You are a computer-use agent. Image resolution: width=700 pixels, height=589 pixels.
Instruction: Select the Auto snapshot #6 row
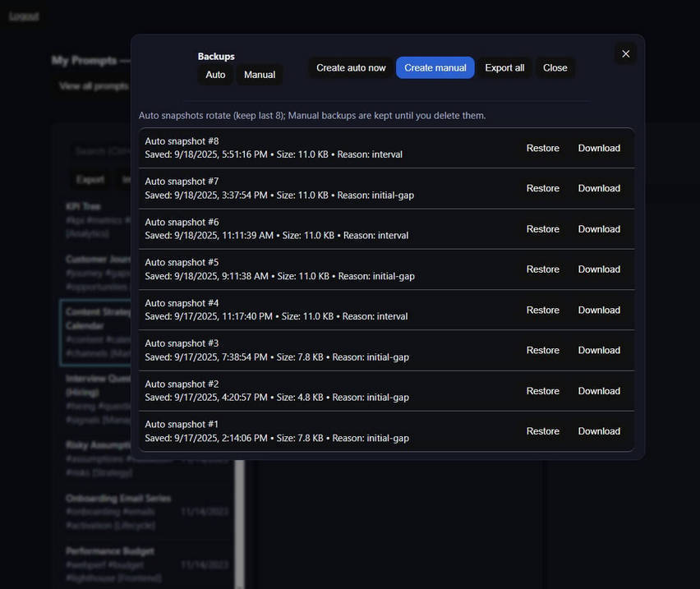click(329, 229)
